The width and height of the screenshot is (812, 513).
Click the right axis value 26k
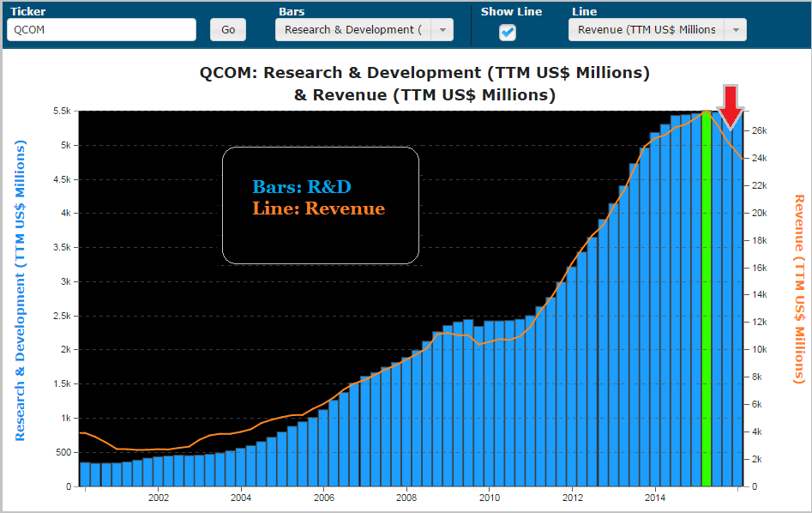(759, 130)
